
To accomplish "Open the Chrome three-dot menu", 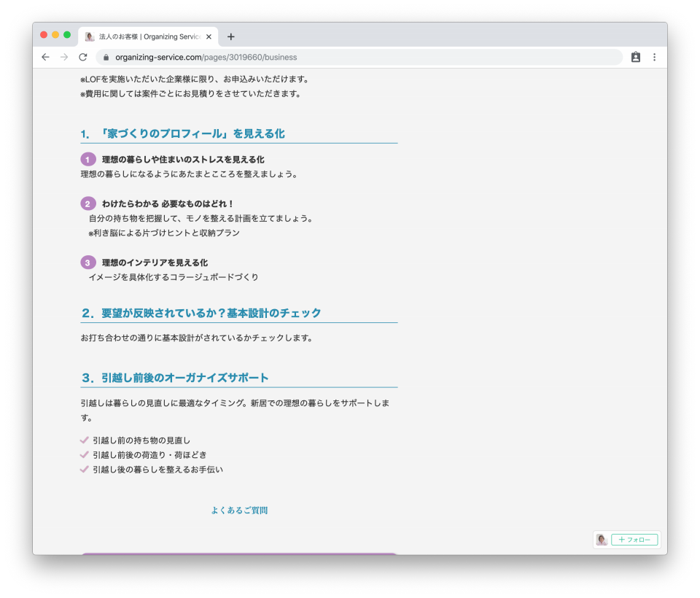I will 654,57.
